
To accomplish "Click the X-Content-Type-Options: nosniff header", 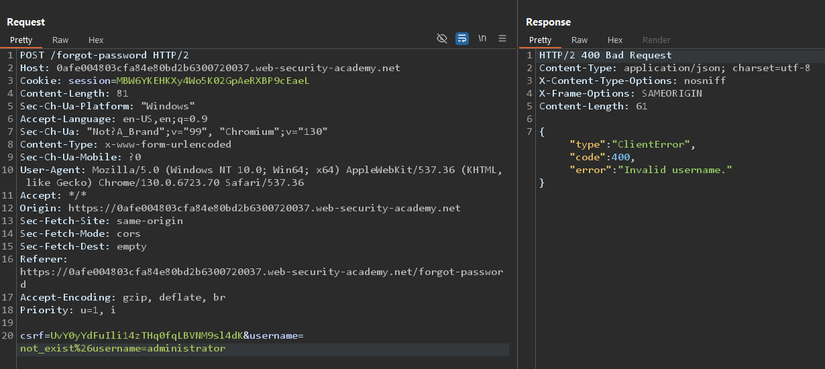I will click(632, 81).
